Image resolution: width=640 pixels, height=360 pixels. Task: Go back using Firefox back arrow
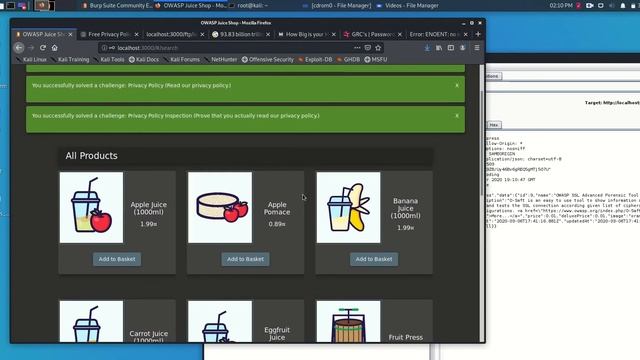(19, 48)
